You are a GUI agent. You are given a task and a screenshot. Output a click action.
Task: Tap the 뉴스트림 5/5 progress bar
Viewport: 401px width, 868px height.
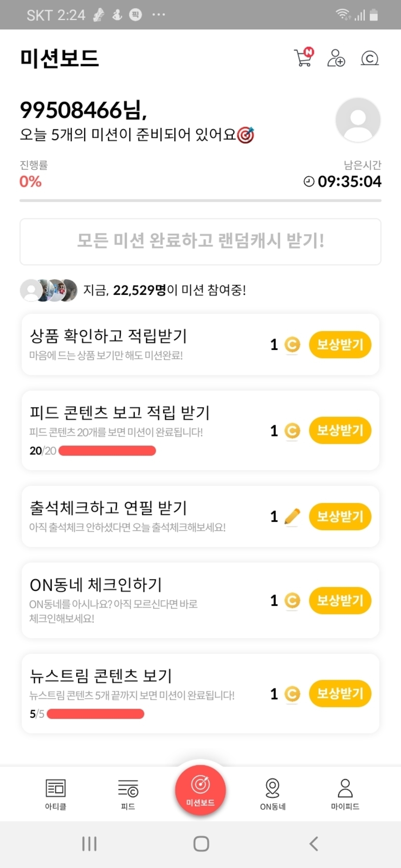point(96,714)
